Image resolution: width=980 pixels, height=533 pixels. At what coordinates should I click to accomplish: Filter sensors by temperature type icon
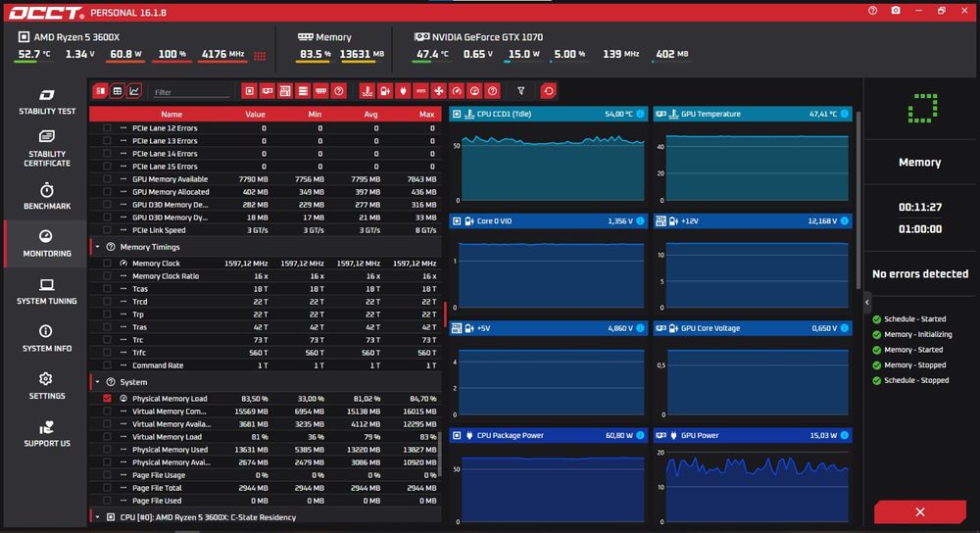pyautogui.click(x=367, y=91)
